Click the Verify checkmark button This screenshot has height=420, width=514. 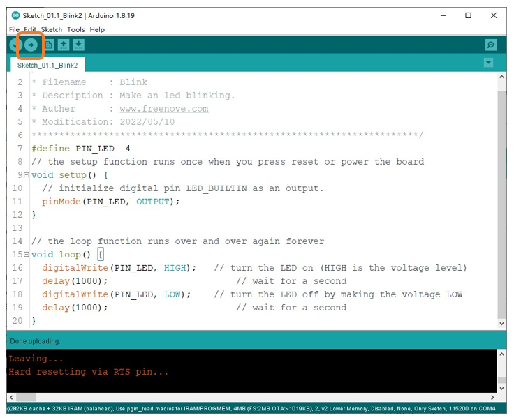pyautogui.click(x=15, y=45)
